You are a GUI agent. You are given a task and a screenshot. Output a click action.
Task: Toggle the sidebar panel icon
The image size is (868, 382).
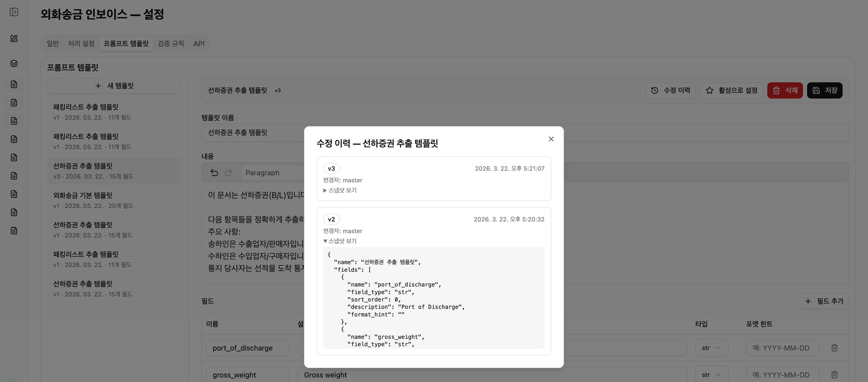tap(14, 12)
